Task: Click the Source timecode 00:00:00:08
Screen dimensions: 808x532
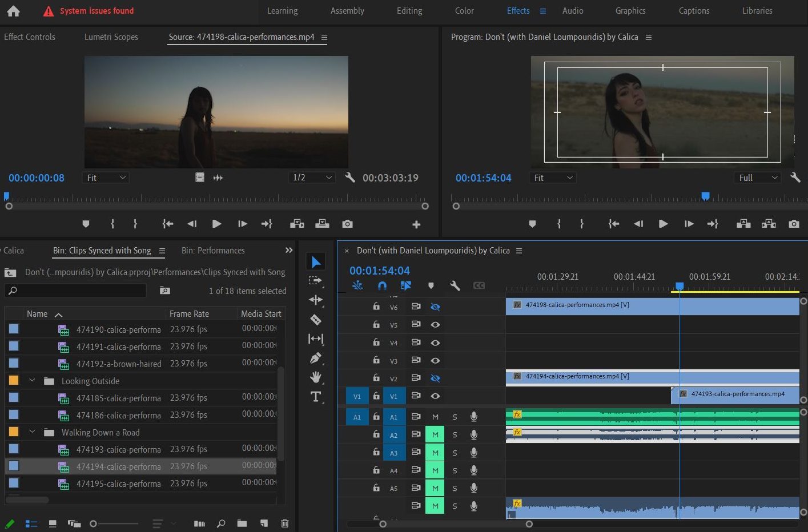Action: click(x=37, y=178)
